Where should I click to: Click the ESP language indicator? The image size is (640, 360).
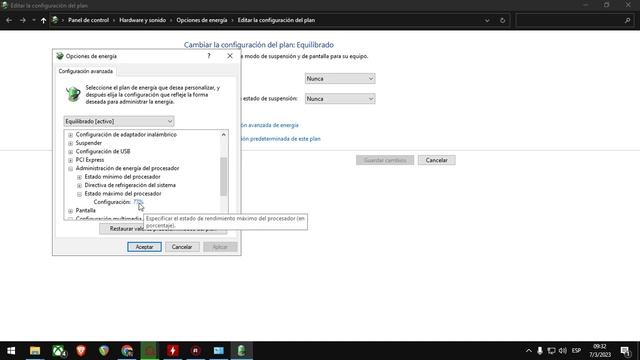coord(576,351)
